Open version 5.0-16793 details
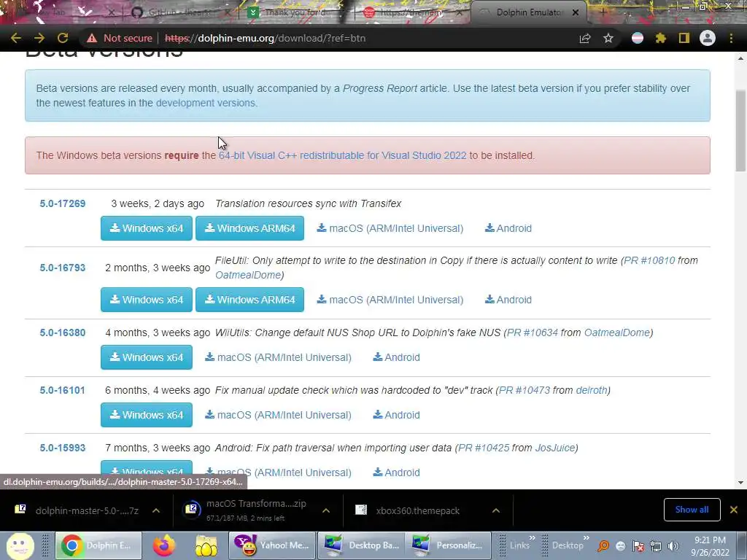Viewport: 747px width, 560px height. 63,268
